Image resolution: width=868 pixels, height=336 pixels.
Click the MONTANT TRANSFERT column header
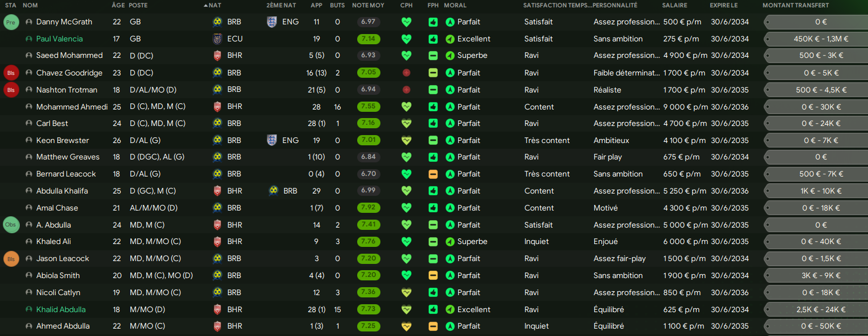795,5
